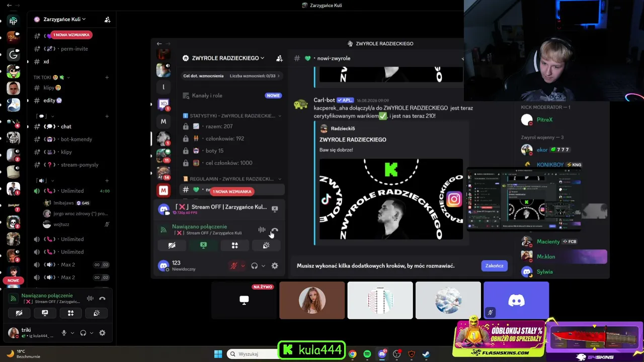Jump to 1 NOWA WZMIANKA in Zarzygańce Kuli channel list
Viewport: 644px width, 362px height.
(71, 35)
